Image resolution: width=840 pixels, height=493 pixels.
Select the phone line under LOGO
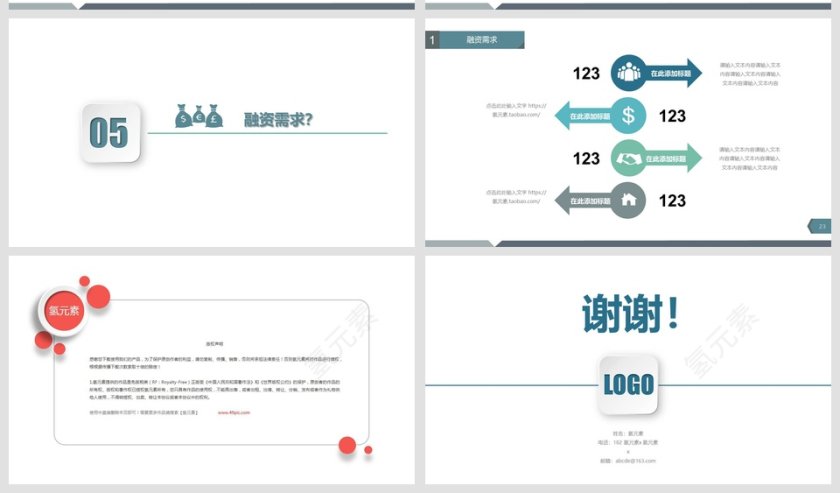[x=628, y=443]
